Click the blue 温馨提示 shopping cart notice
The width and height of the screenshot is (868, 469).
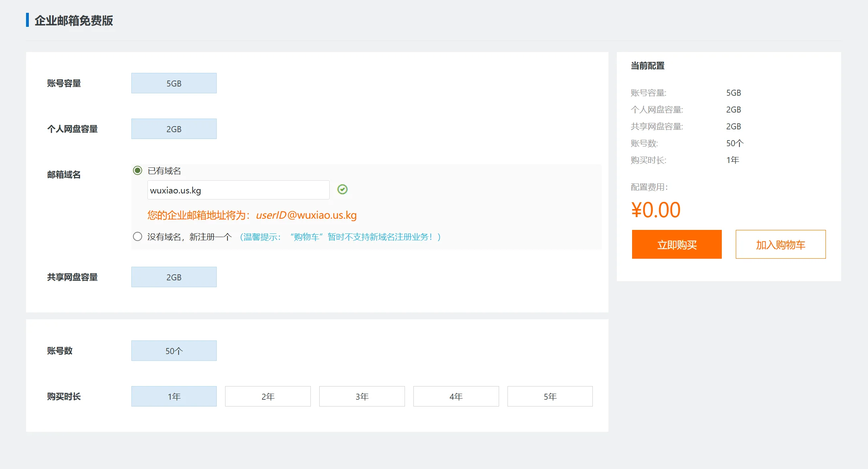340,237
